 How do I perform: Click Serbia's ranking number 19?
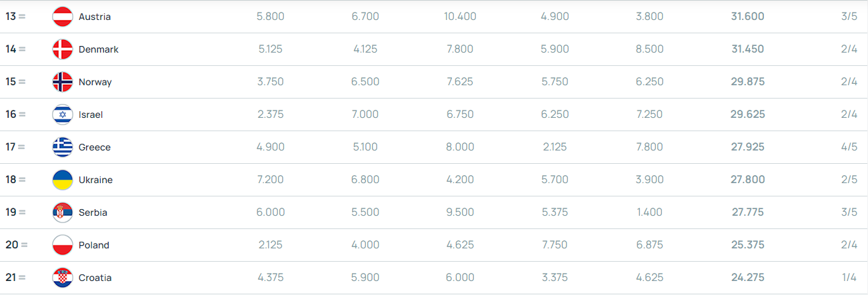pyautogui.click(x=11, y=212)
